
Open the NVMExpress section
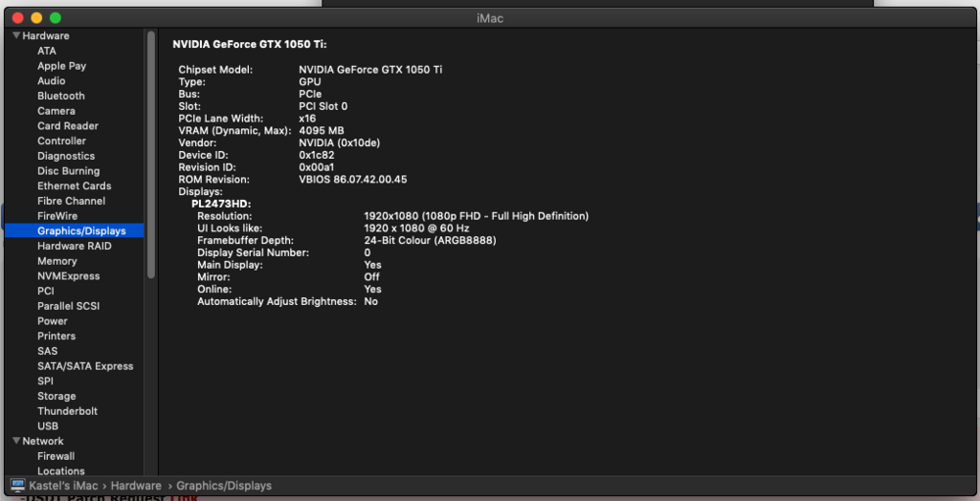[69, 276]
